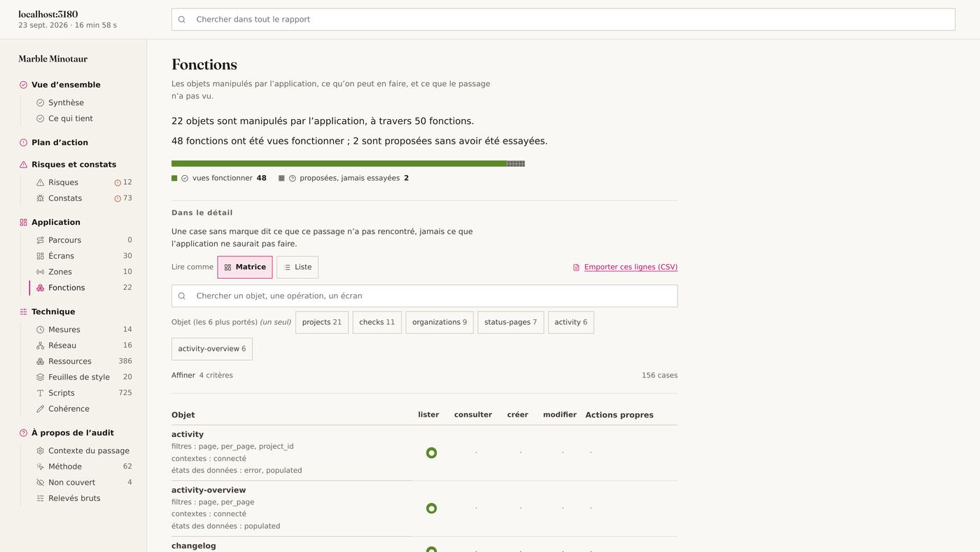Click the Risques warning count badge 12

pyautogui.click(x=122, y=182)
